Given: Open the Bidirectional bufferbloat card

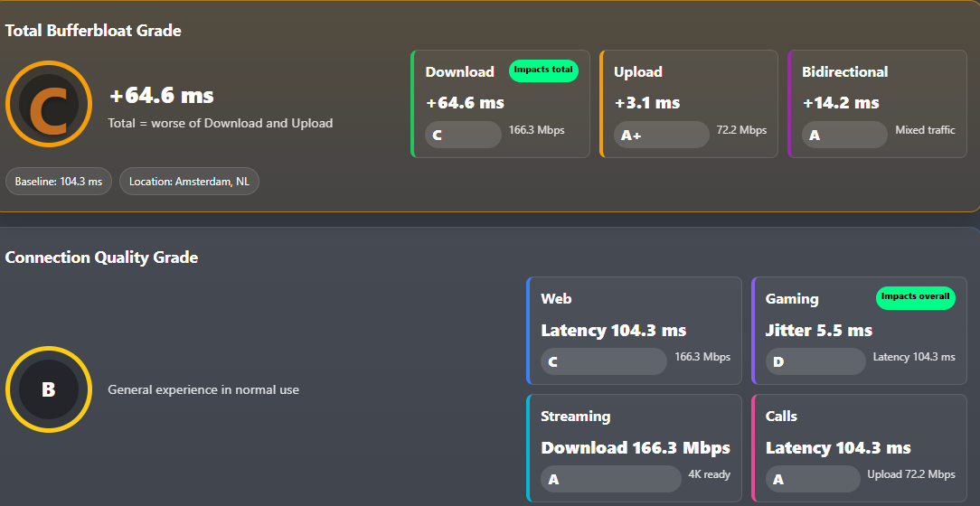Looking at the screenshot, I should [x=878, y=104].
